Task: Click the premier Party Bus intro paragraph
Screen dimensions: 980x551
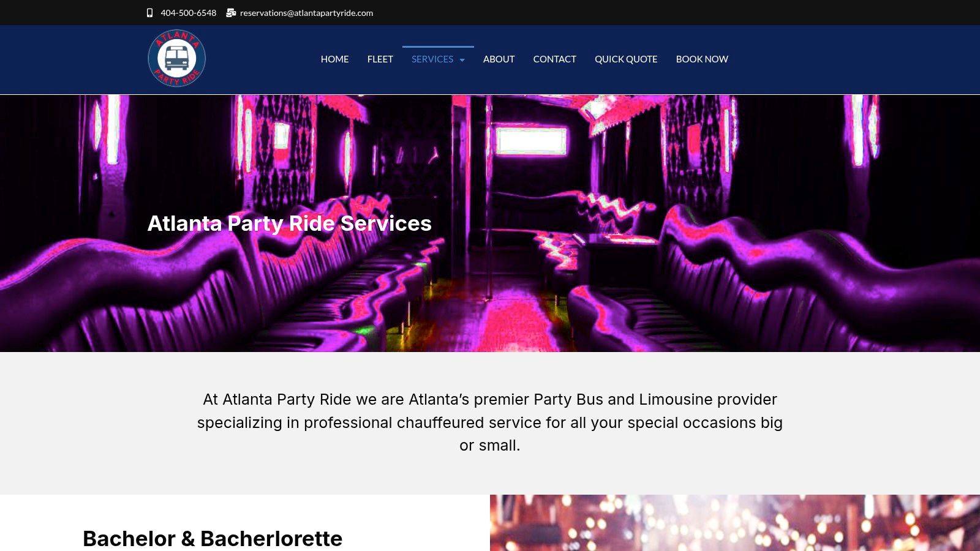Action: point(490,422)
